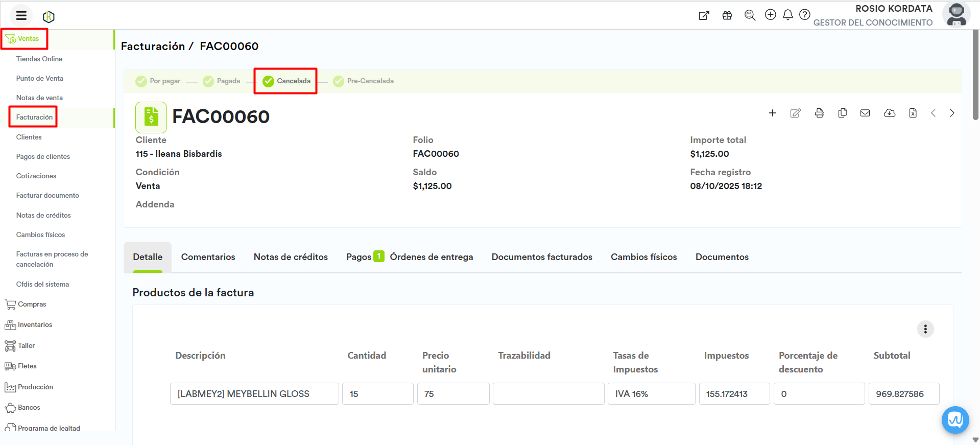The width and height of the screenshot is (980, 445).
Task: Click the gift icon in header
Action: 727,15
